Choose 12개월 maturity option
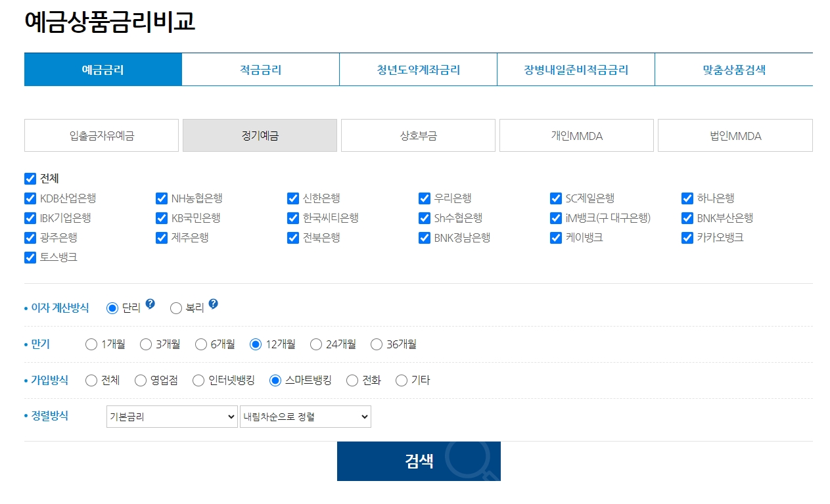 (x=256, y=344)
